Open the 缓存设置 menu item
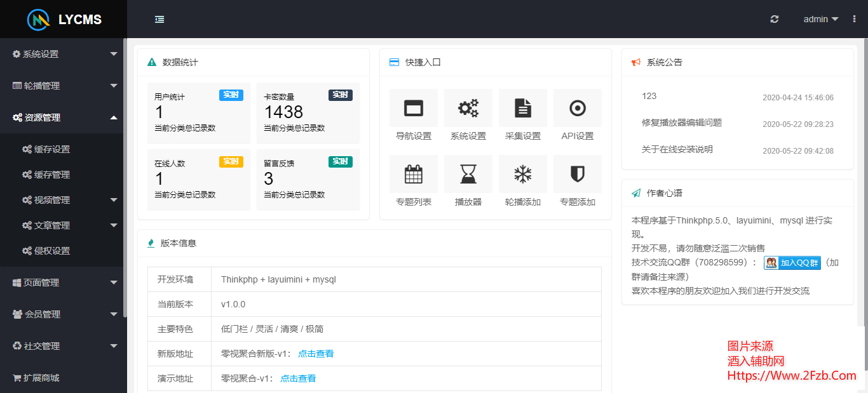The height and width of the screenshot is (393, 868). pos(52,149)
